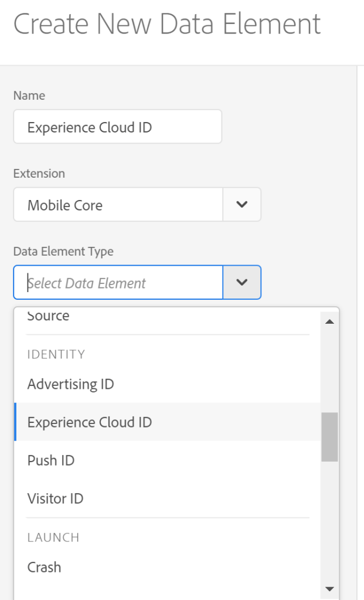The height and width of the screenshot is (600, 364).
Task: Choose Advertising ID from the list
Action: pos(70,384)
